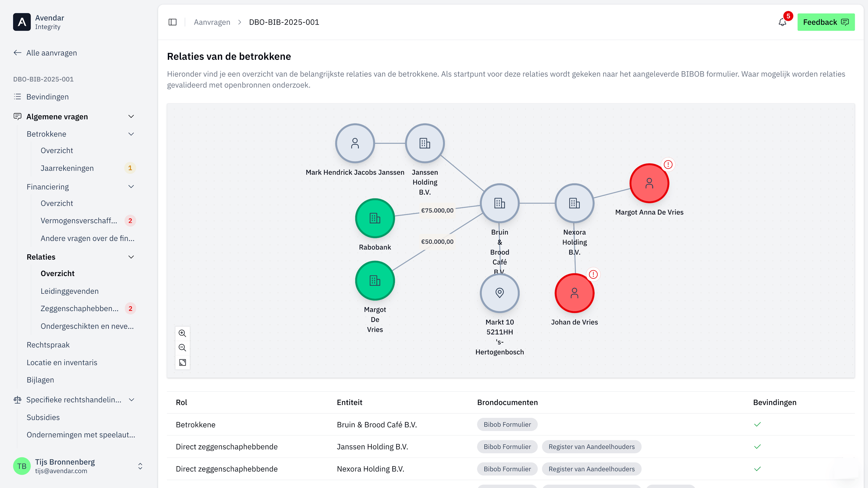Click the fit-to-view graph icon
This screenshot has width=868, height=488.
[x=182, y=362]
